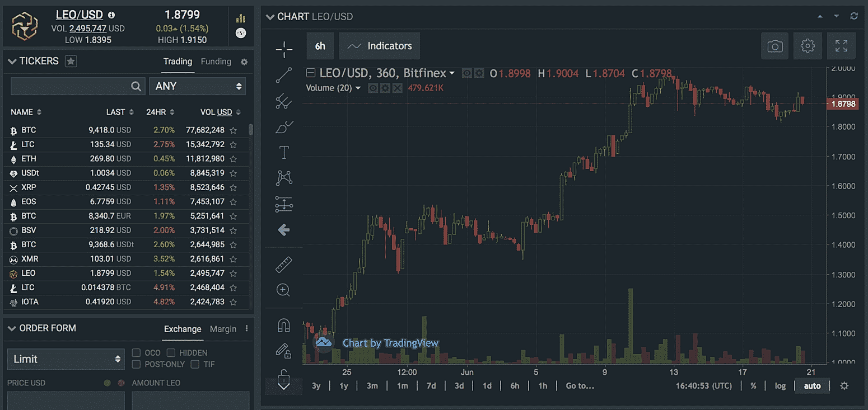Switch to the Margin tab

pos(223,329)
